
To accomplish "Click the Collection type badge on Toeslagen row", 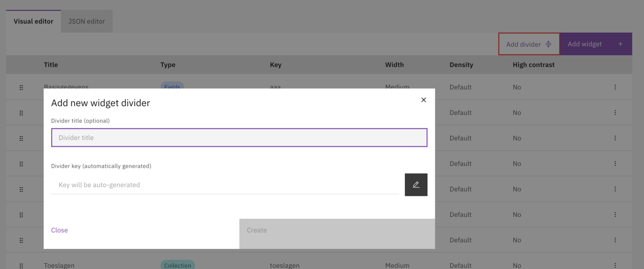I will (178, 265).
